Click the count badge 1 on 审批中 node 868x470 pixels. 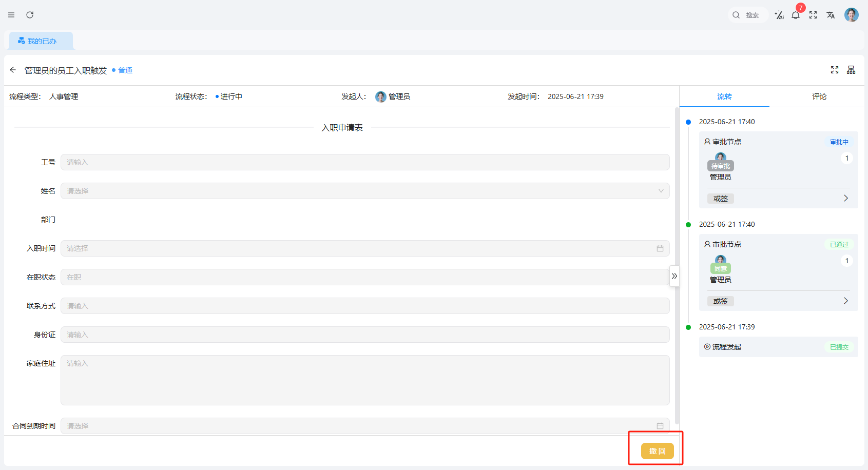click(847, 158)
